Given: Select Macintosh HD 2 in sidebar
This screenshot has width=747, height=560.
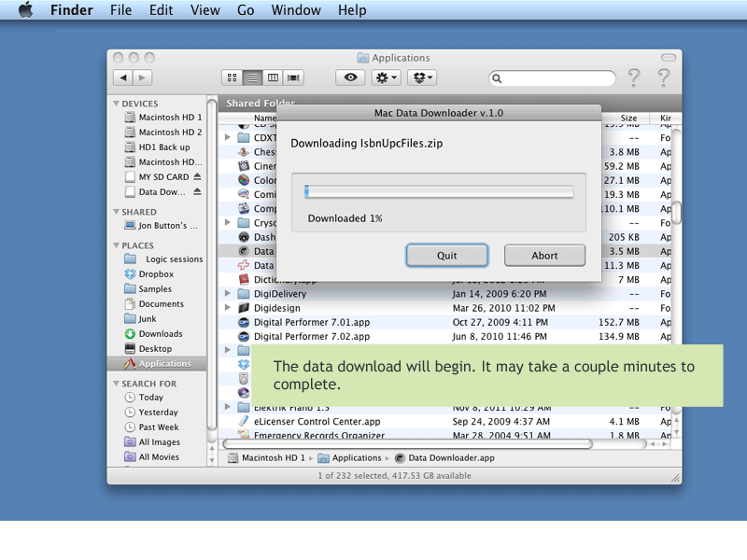Looking at the screenshot, I should tap(162, 132).
